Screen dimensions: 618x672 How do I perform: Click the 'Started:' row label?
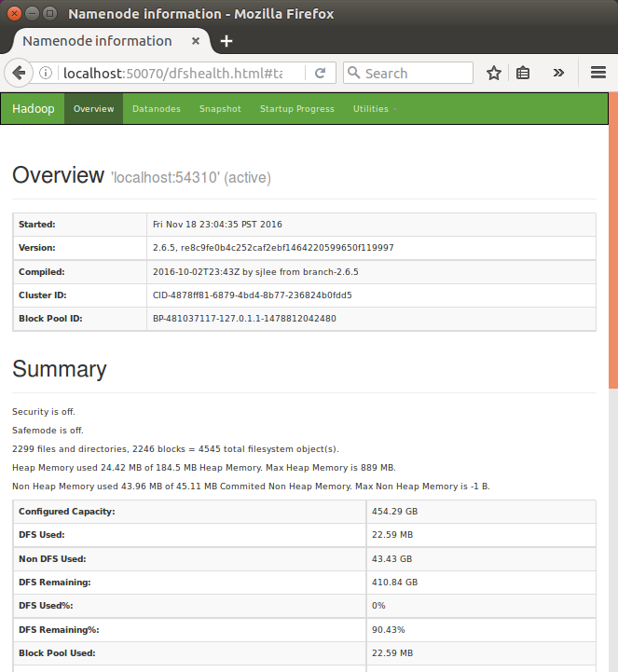[x=37, y=224]
